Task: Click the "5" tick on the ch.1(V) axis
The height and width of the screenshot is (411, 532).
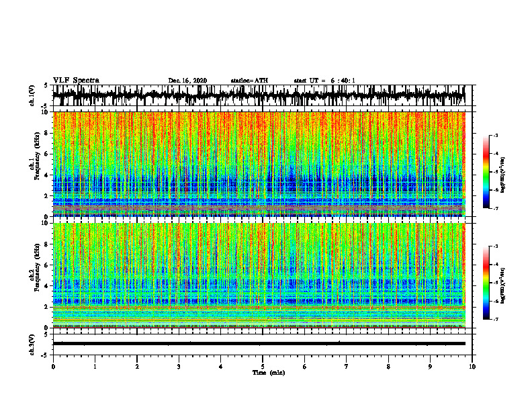Action: [x=46, y=85]
